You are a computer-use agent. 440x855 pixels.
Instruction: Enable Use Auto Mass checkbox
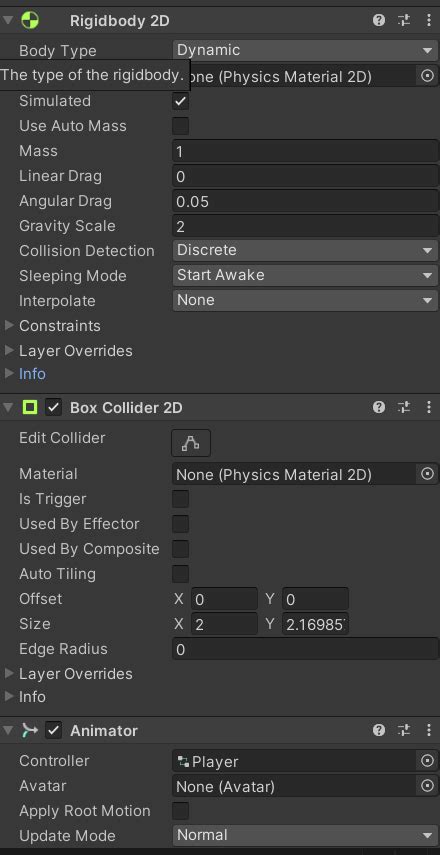click(x=180, y=126)
